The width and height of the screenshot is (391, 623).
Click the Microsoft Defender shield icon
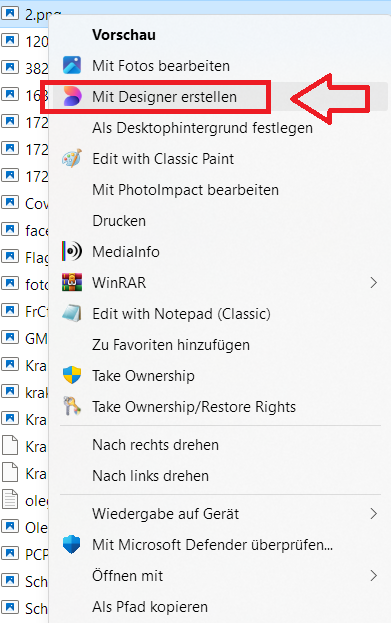(72, 545)
